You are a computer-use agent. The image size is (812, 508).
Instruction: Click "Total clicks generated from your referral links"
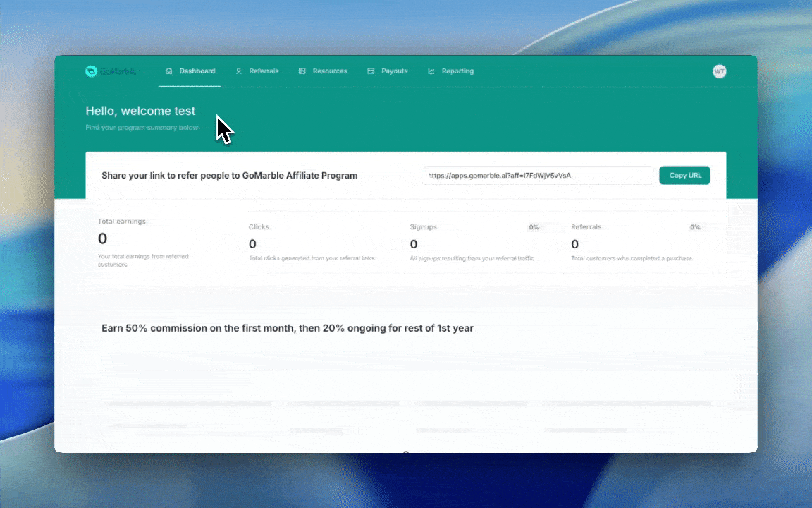point(312,258)
